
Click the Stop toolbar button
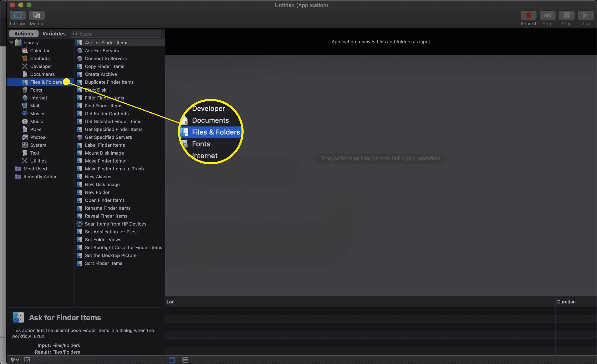[567, 15]
